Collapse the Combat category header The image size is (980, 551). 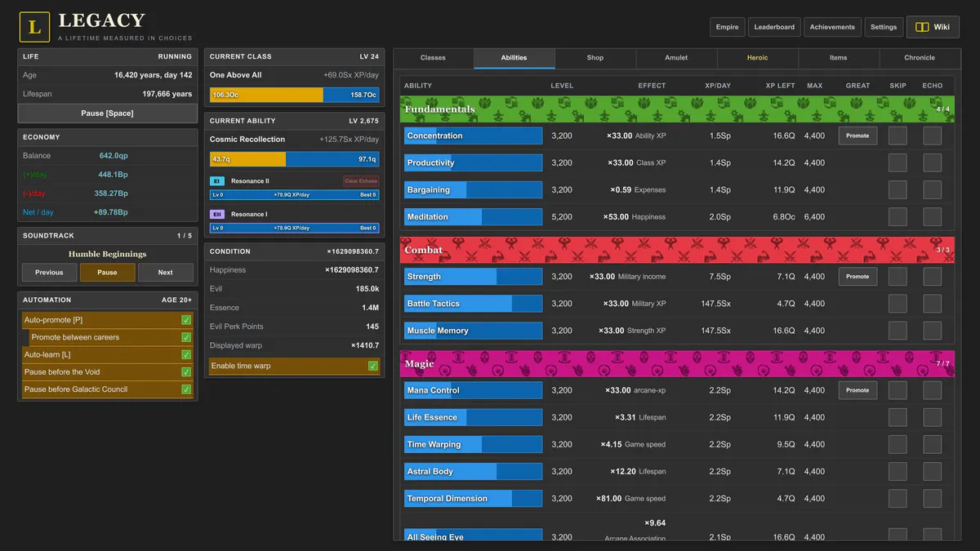(x=677, y=250)
